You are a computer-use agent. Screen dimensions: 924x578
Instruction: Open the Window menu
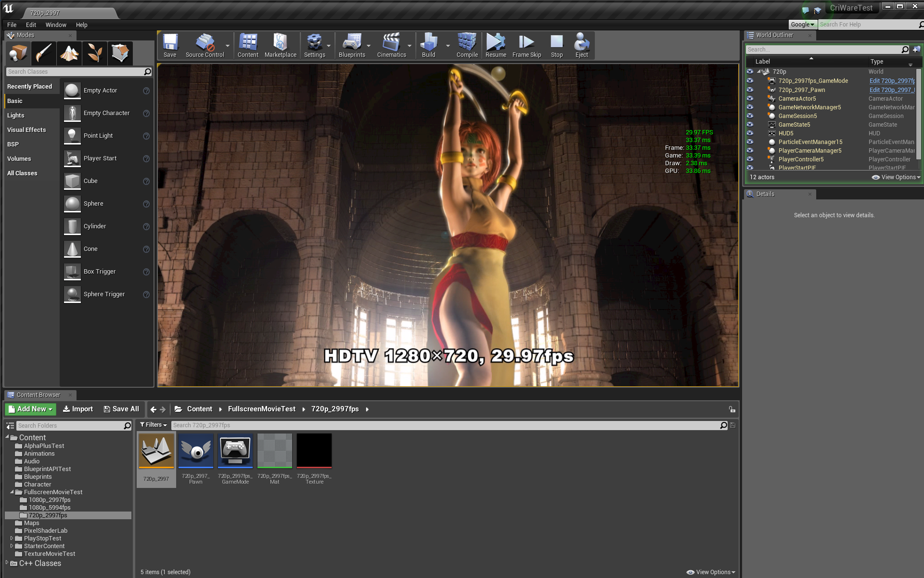pyautogui.click(x=56, y=25)
